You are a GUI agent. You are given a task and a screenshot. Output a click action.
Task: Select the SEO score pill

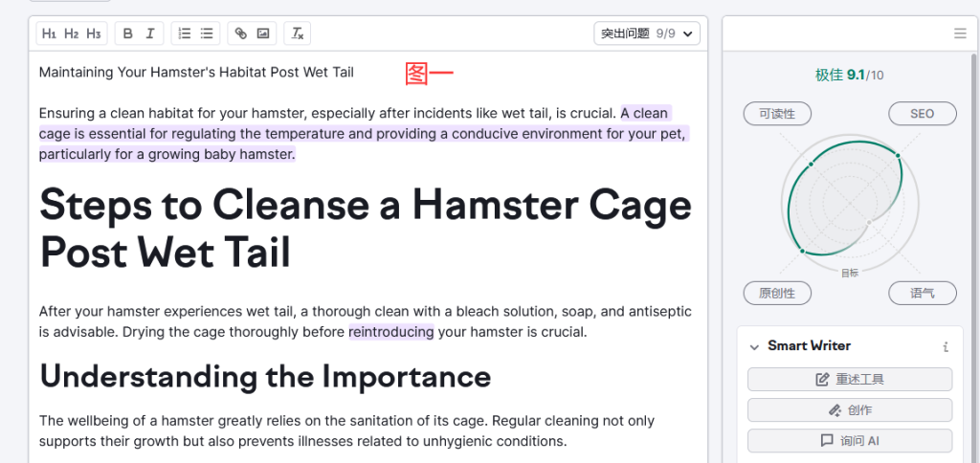click(923, 114)
